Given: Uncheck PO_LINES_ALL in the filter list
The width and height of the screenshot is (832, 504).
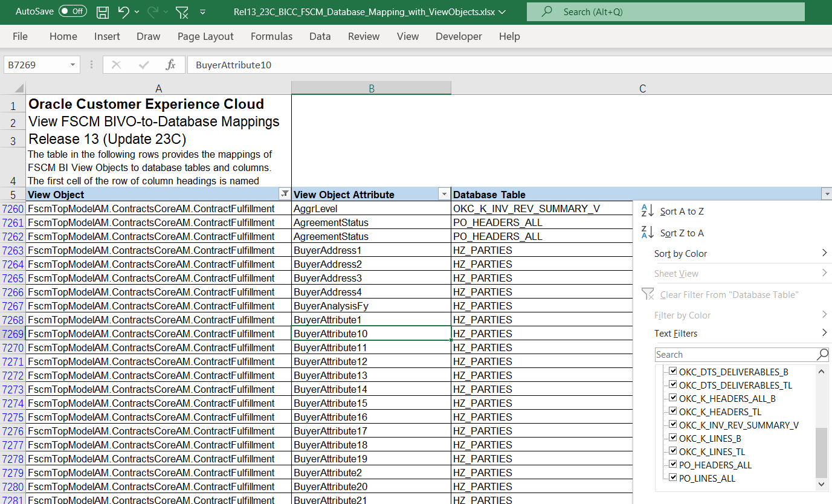Looking at the screenshot, I should 672,477.
